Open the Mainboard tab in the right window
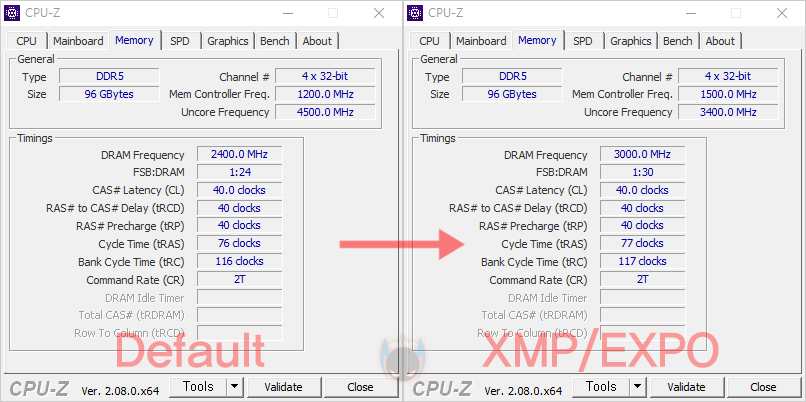Screen dimensions: 806x402 coord(481,41)
